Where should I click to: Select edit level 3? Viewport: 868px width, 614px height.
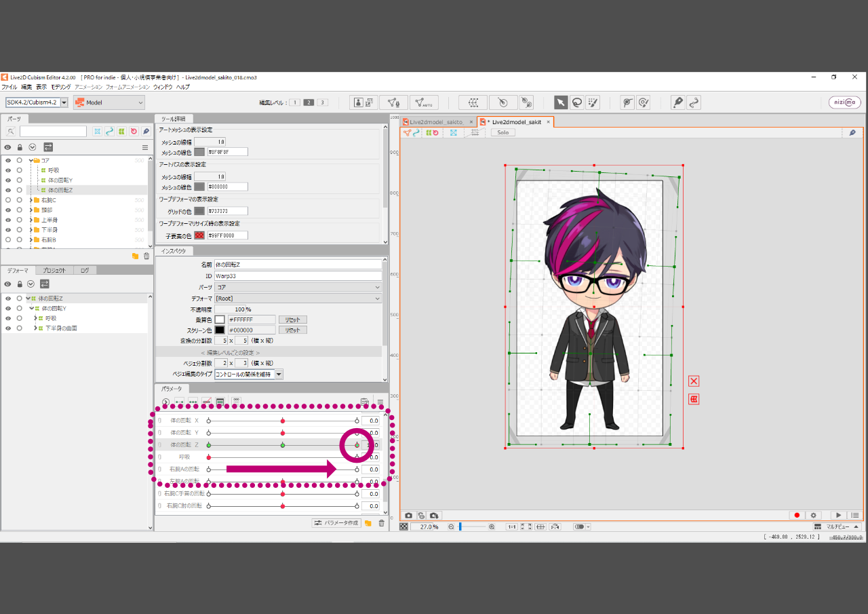coord(323,102)
